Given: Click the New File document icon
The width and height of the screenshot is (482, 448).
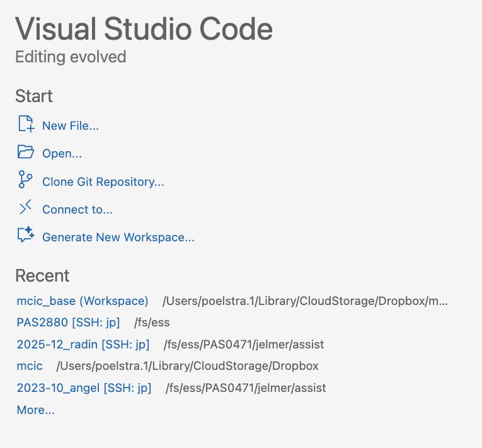Looking at the screenshot, I should (26, 123).
